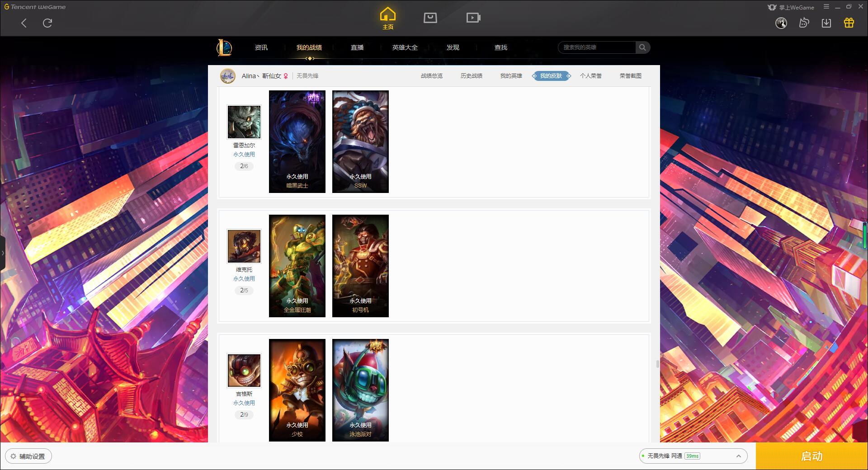The width and height of the screenshot is (868, 470).
Task: Open the 泳池派对 skin card
Action: [360, 390]
